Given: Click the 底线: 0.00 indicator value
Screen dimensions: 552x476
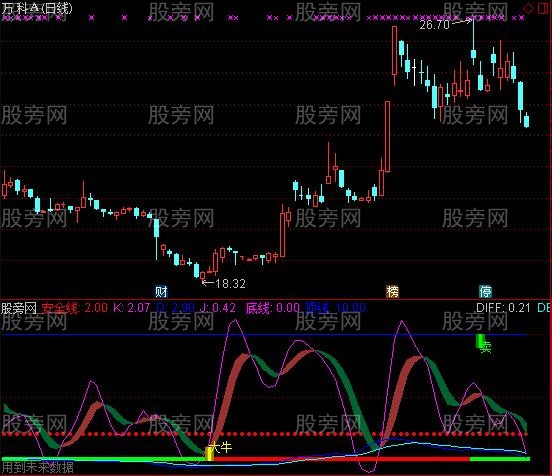Looking at the screenshot, I should point(273,308).
